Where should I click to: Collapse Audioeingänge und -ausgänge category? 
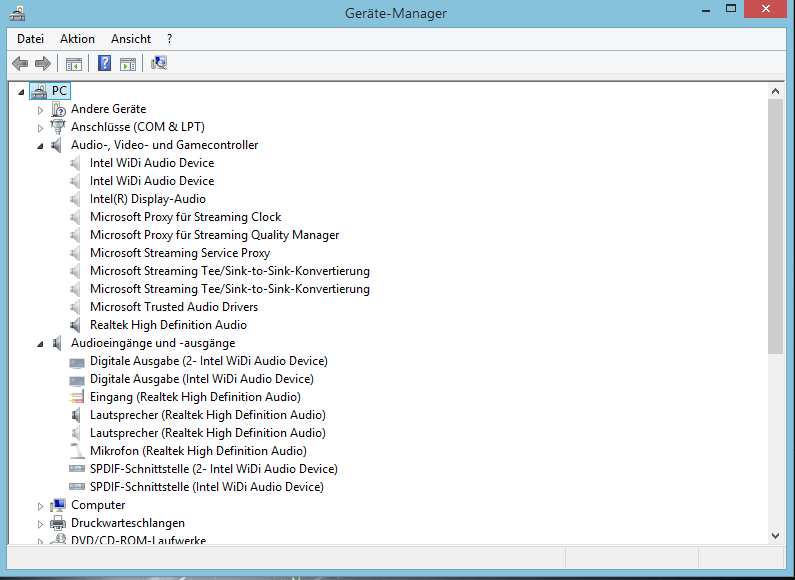pos(40,344)
